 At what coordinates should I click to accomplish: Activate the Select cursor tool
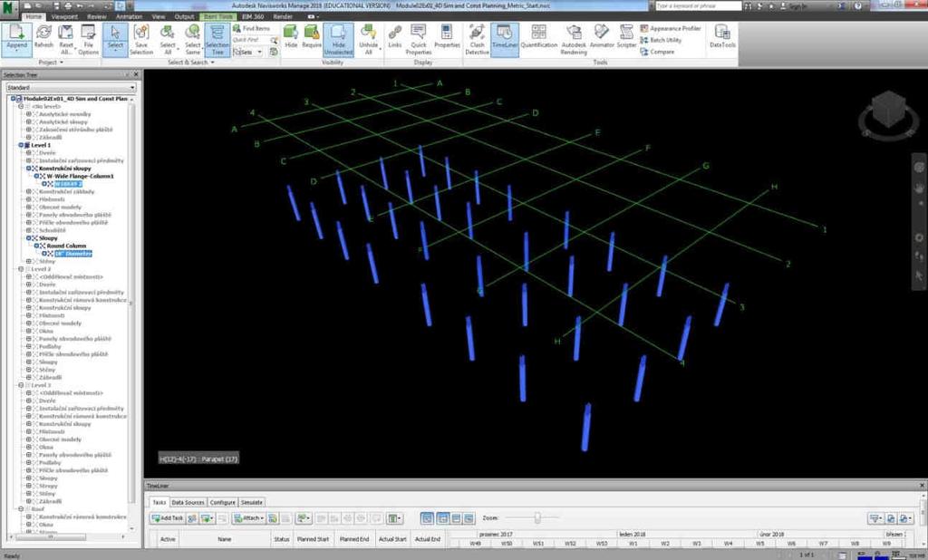(x=115, y=40)
